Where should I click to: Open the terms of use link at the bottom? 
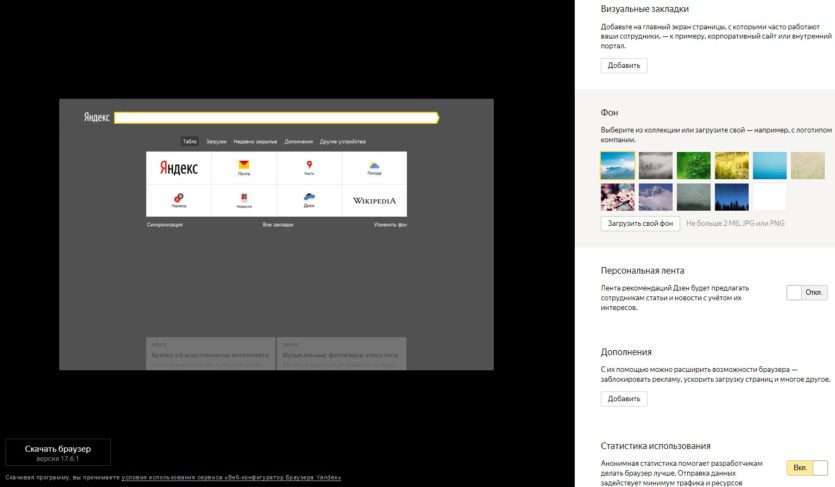pyautogui.click(x=231, y=477)
